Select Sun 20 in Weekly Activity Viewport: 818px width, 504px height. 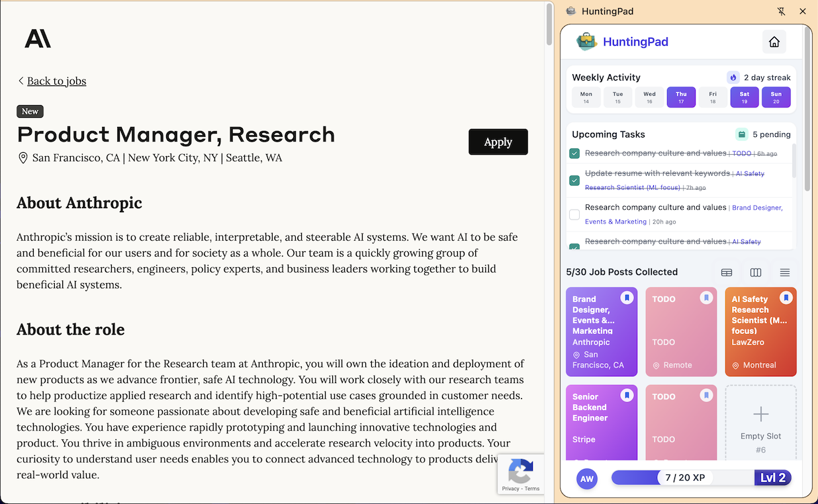click(x=776, y=97)
